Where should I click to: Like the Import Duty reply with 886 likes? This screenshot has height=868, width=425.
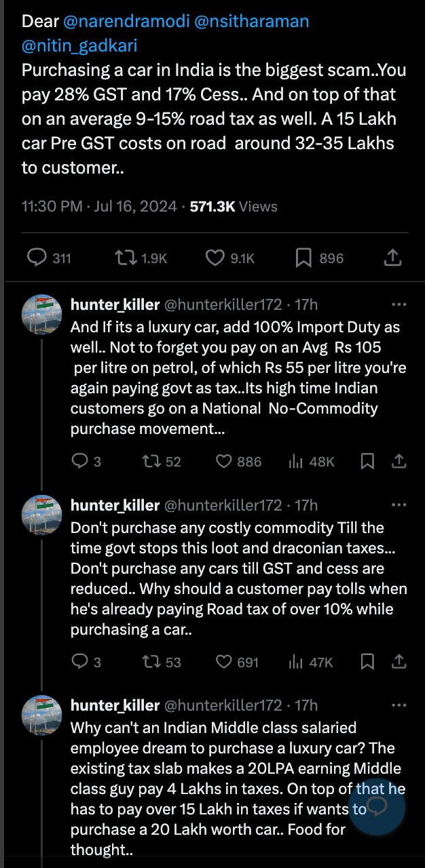pyautogui.click(x=225, y=461)
